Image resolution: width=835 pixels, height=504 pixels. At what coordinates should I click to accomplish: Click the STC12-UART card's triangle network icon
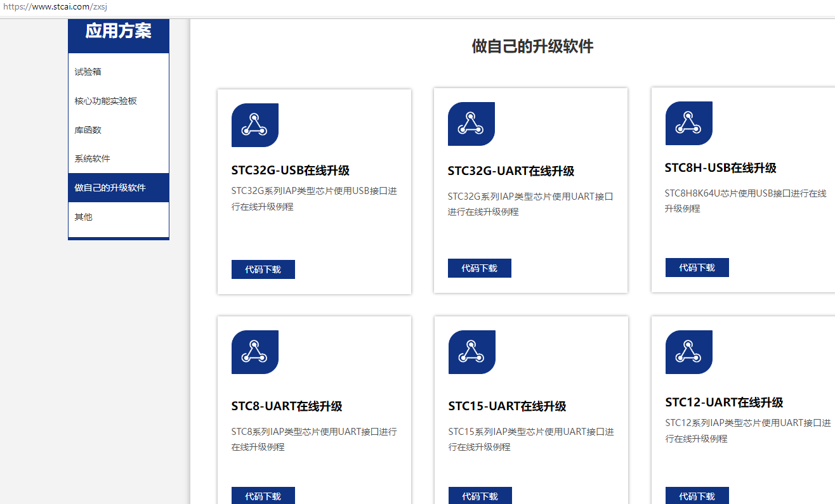(x=688, y=352)
